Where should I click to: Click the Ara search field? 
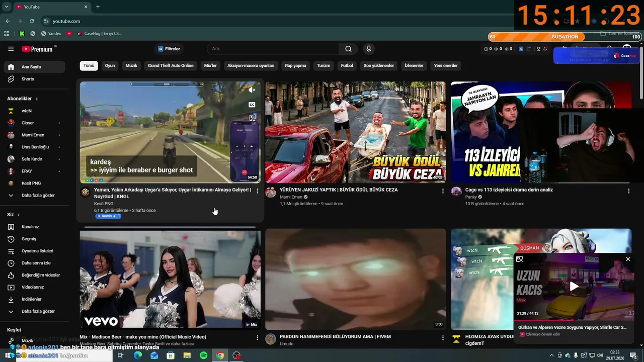[x=273, y=49]
